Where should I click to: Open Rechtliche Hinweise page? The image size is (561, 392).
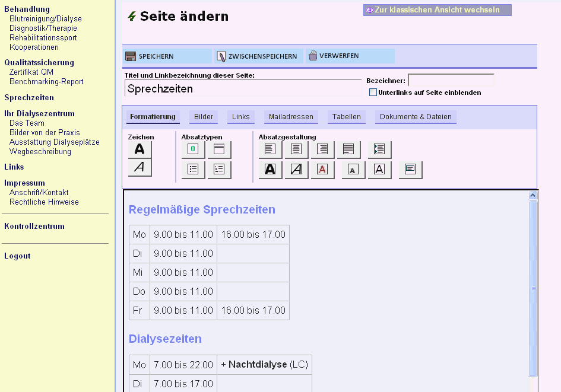click(44, 202)
